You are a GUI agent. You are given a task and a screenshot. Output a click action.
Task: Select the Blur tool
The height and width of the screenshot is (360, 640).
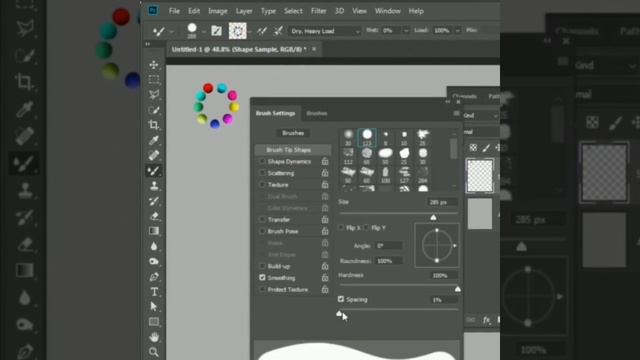(154, 246)
